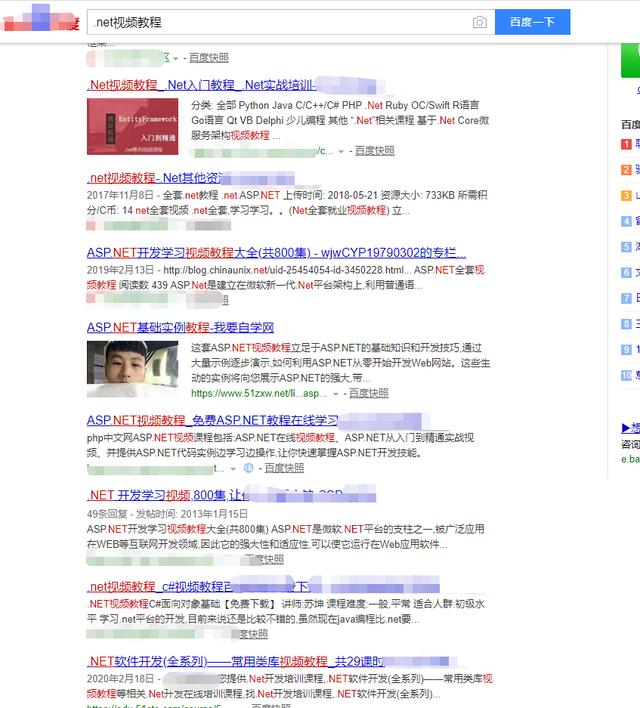Image resolution: width=640 pixels, height=708 pixels.
Task: Click the 百度一下 search button
Action: pos(533,22)
